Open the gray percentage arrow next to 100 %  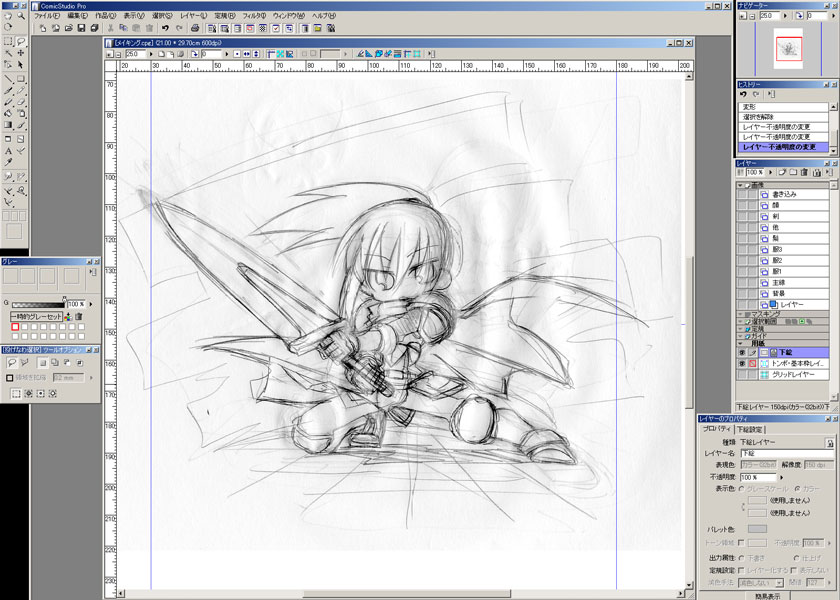[x=91, y=303]
